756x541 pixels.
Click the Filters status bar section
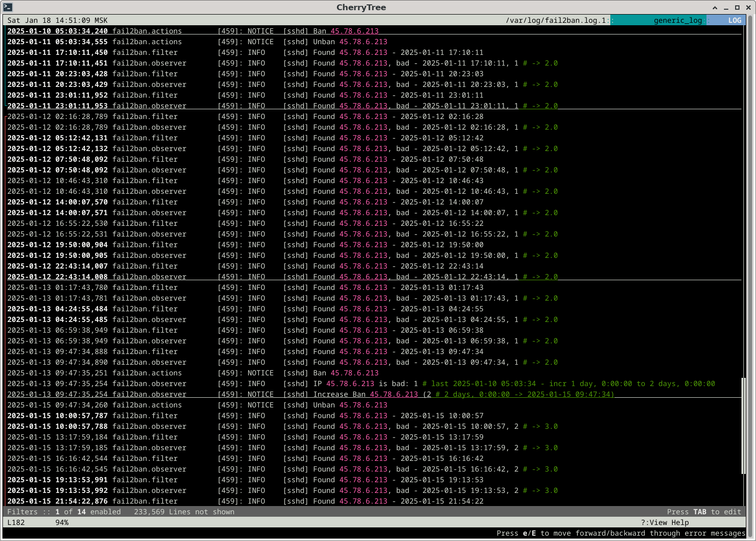pos(64,512)
